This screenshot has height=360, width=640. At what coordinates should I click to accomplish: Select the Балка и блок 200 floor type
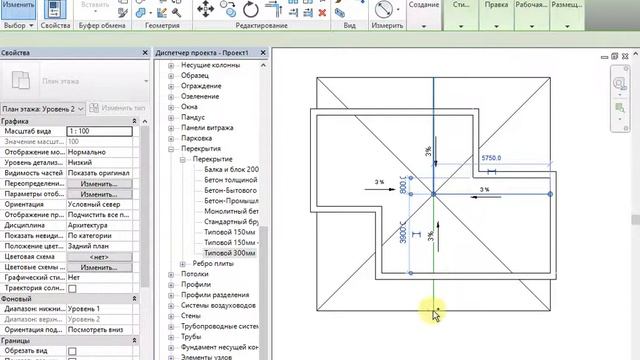(231, 169)
